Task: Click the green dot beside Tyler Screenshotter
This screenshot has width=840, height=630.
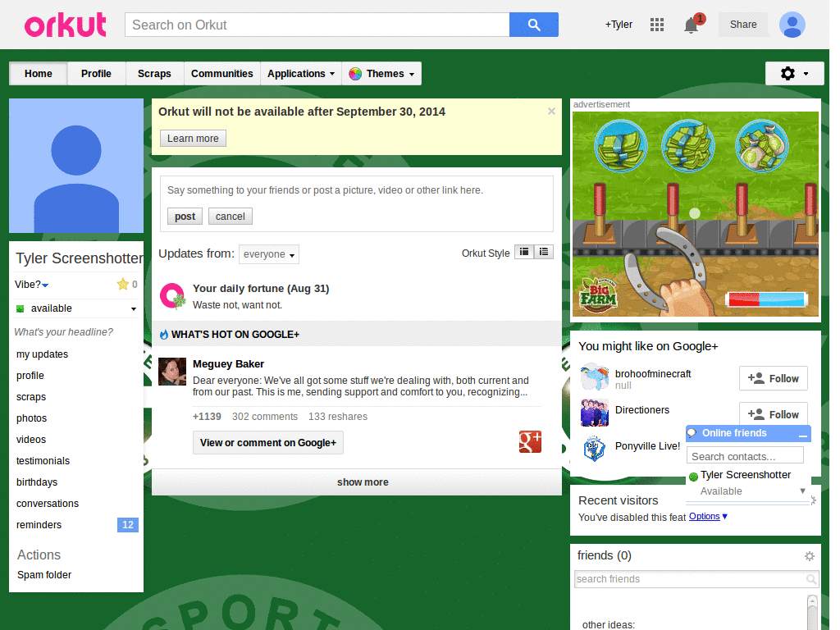Action: click(693, 477)
